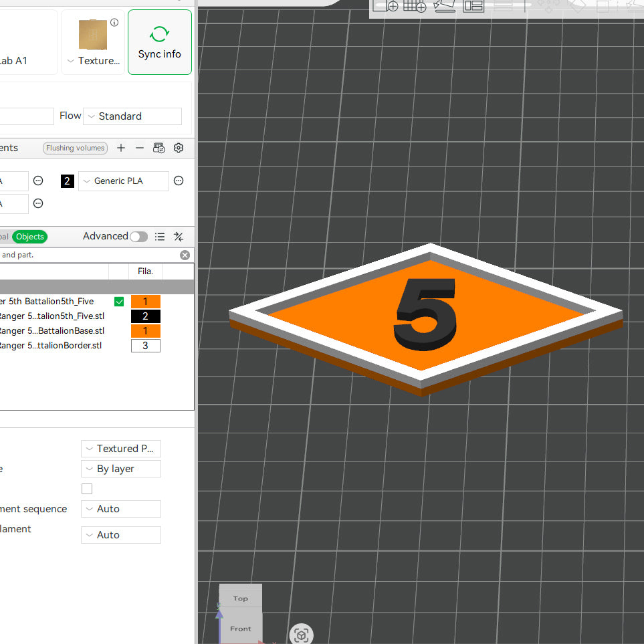The height and width of the screenshot is (644, 644).
Task: Click the orange filament swatch for BattalionBase.stl
Action: 146,330
